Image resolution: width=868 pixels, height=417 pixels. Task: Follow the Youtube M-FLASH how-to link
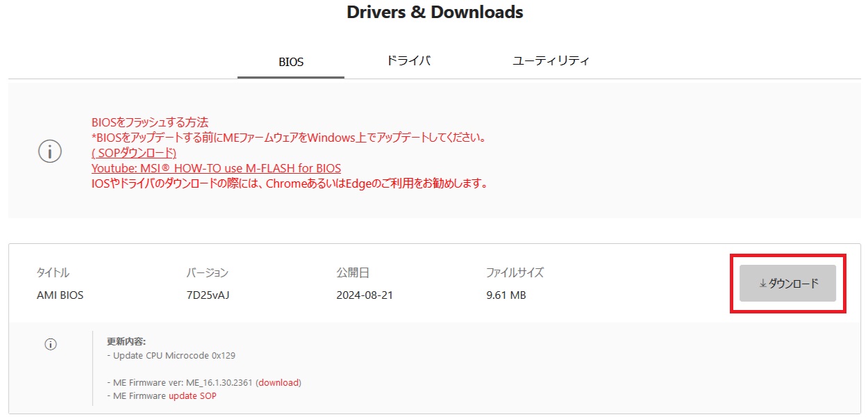tap(216, 168)
